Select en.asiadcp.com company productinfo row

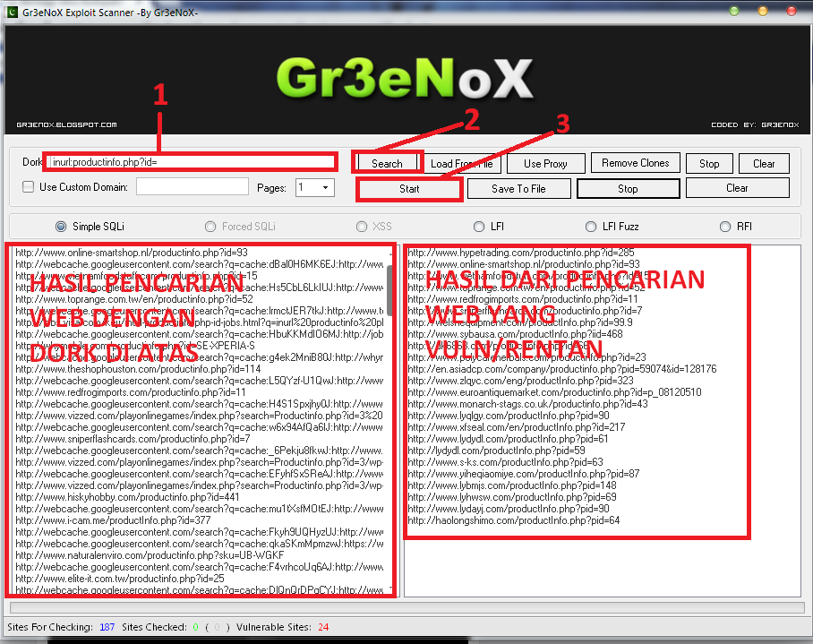tap(562, 369)
